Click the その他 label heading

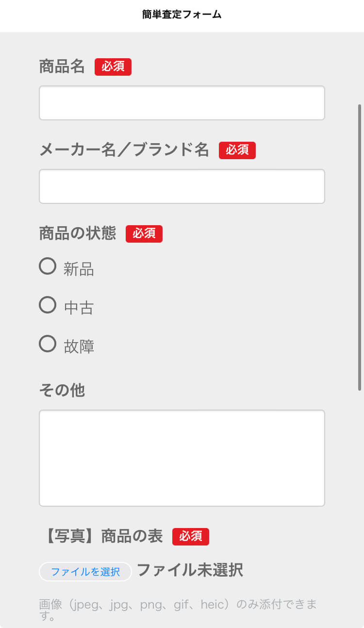tap(62, 390)
